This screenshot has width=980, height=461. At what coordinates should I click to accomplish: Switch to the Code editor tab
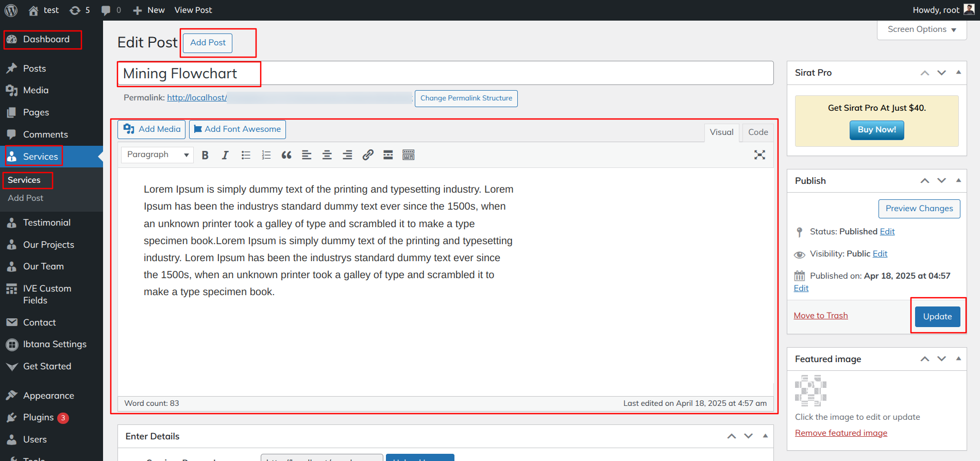[x=758, y=132]
